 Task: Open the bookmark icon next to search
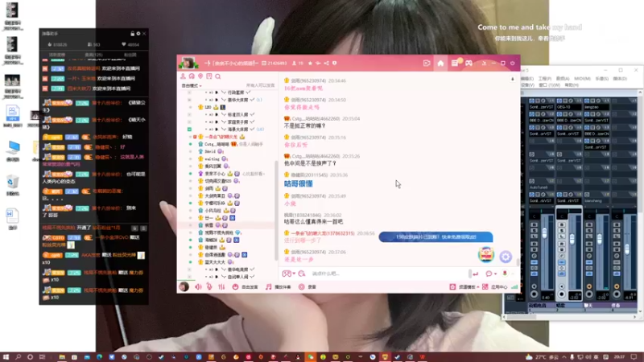(209, 76)
